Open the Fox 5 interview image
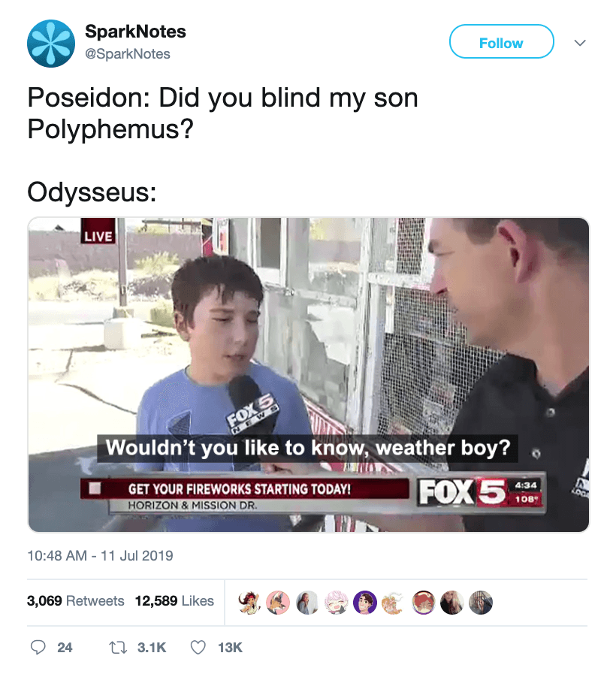616x674 pixels. 308,375
